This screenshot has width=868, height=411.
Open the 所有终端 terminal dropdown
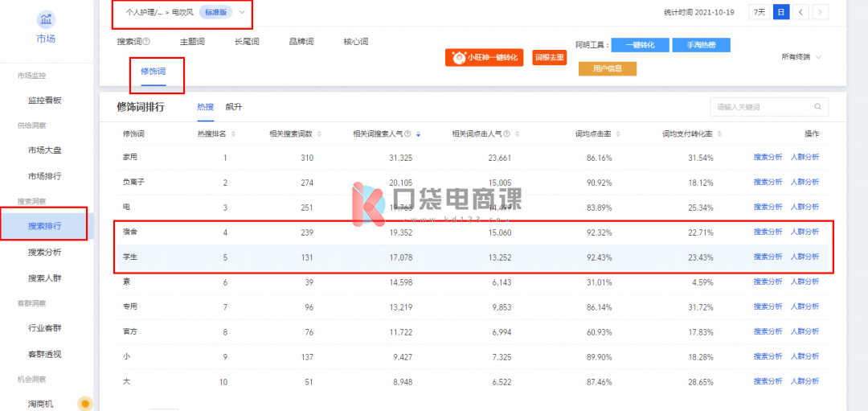pos(801,57)
